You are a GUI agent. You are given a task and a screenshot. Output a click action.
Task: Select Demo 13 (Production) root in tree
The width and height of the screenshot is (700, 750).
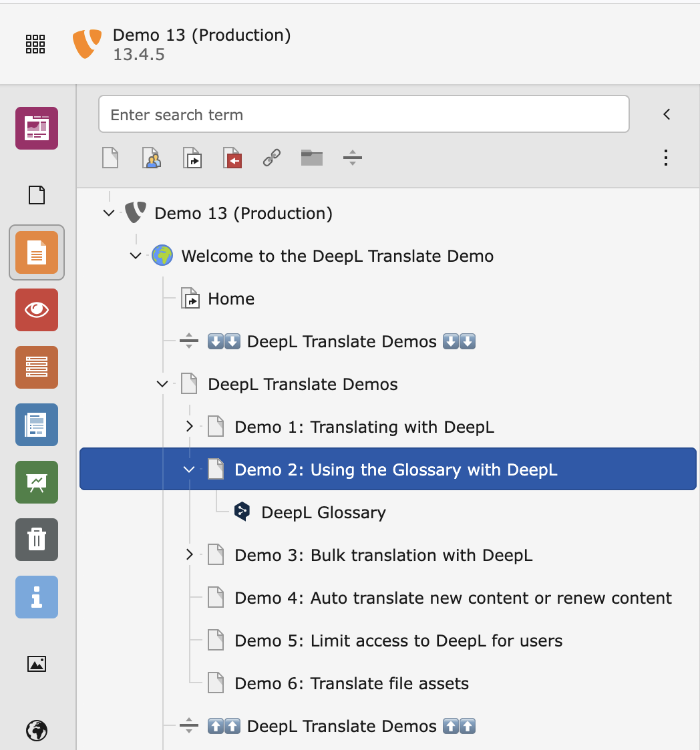click(x=244, y=213)
